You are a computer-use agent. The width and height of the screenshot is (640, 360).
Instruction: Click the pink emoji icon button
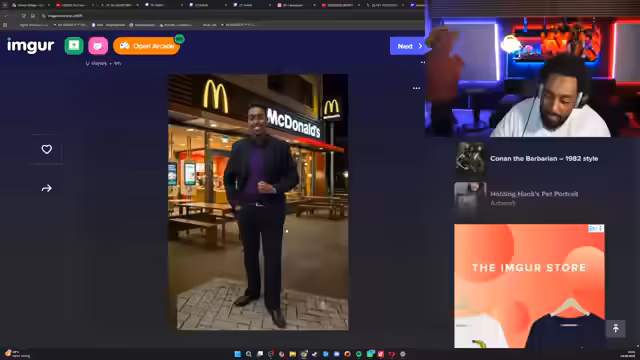(x=98, y=46)
